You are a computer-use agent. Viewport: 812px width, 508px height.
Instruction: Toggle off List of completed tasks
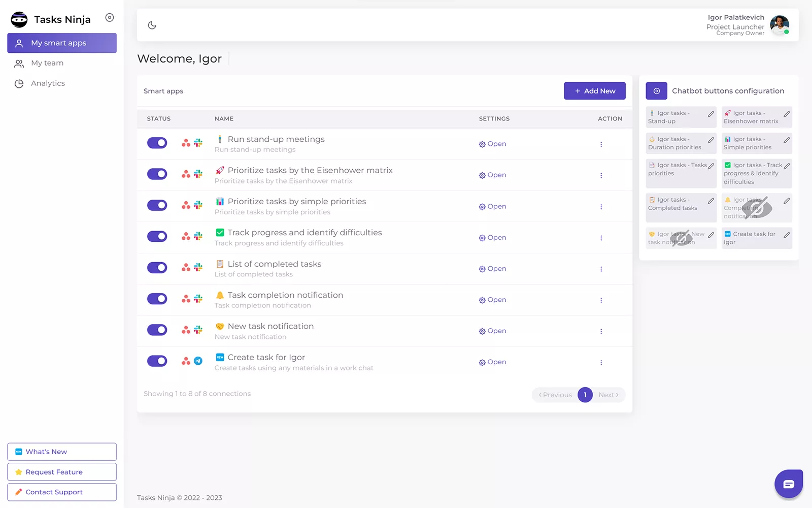pos(157,268)
